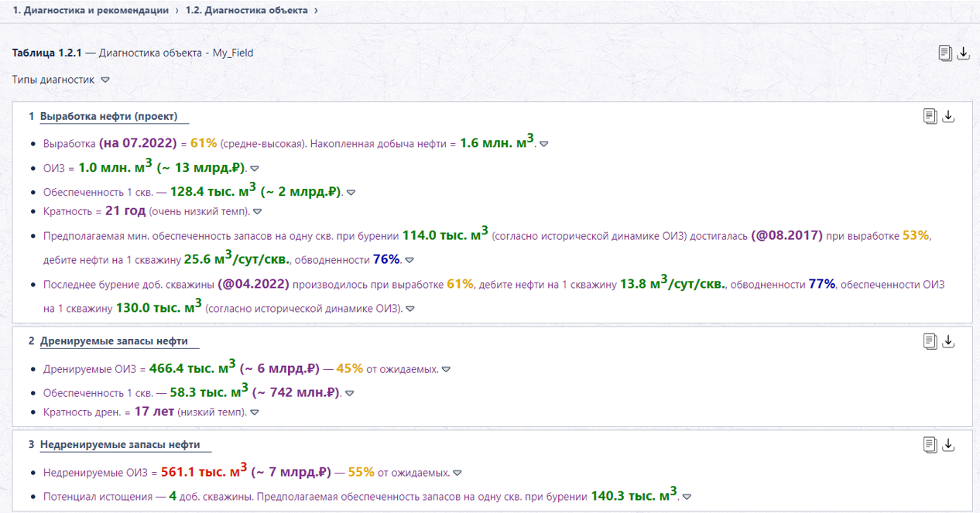Click the value 25.6 м3/сут/скв.
This screenshot has height=513, width=980.
tap(238, 258)
